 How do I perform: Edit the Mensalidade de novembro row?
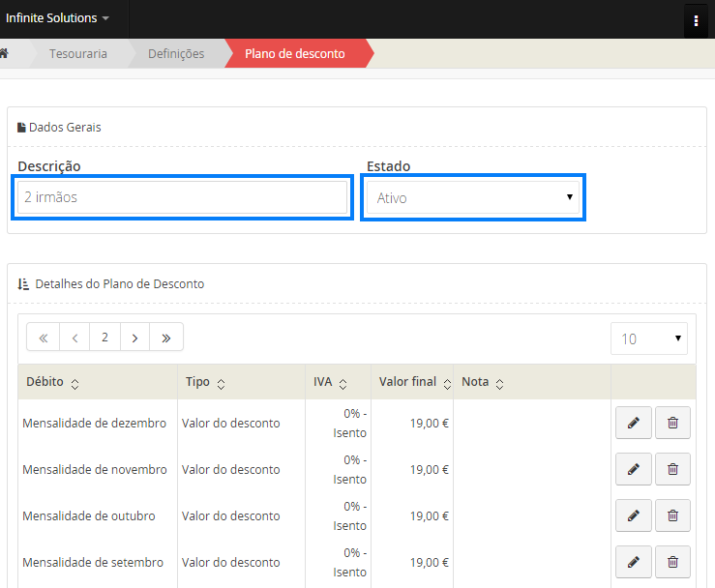tap(633, 469)
